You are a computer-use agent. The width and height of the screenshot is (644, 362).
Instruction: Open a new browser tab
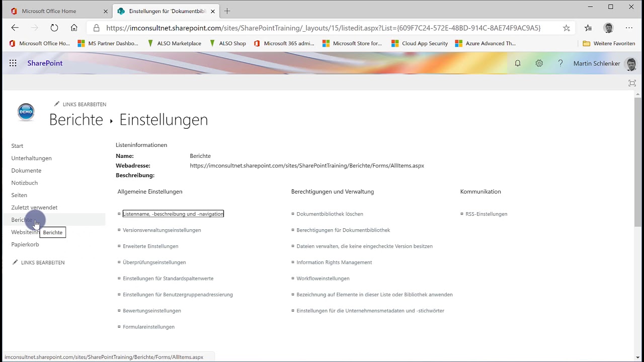tap(227, 11)
